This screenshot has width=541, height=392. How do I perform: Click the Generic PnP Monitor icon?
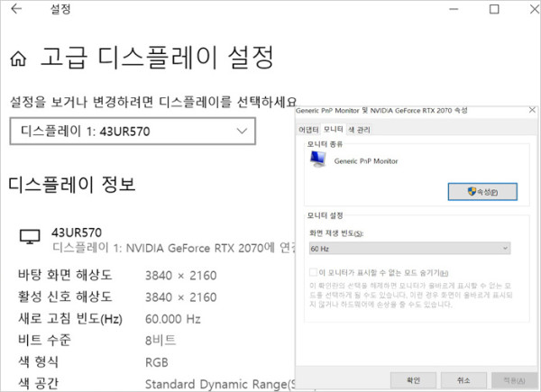[x=316, y=160]
